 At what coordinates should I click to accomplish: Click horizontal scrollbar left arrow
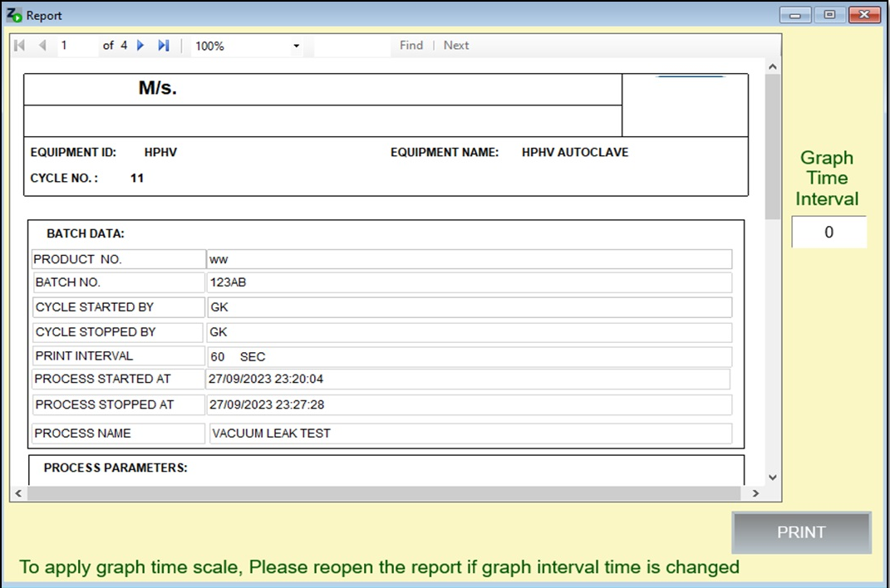point(19,493)
